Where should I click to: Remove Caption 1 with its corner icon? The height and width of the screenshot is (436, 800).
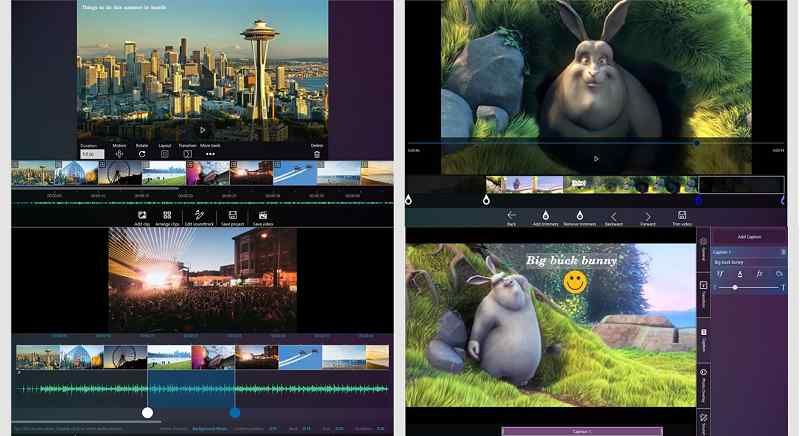(783, 252)
